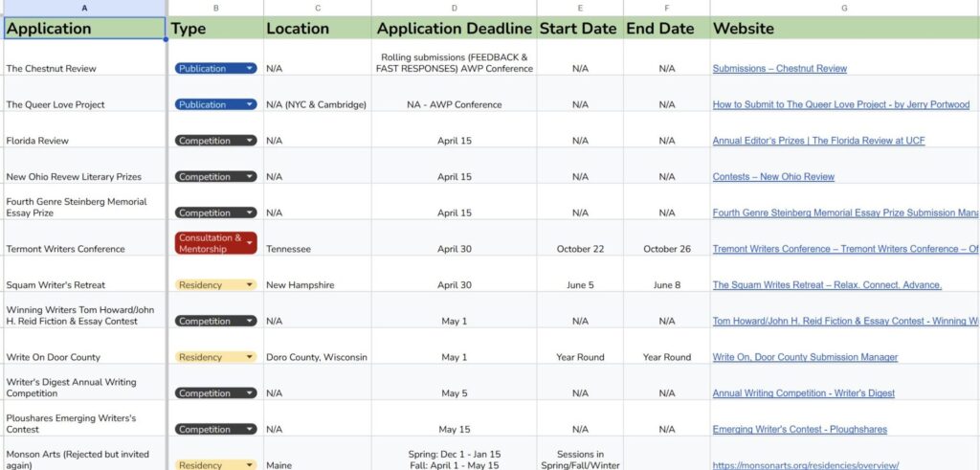
Task: Select the May 15 deadline cell
Action: [x=454, y=418]
